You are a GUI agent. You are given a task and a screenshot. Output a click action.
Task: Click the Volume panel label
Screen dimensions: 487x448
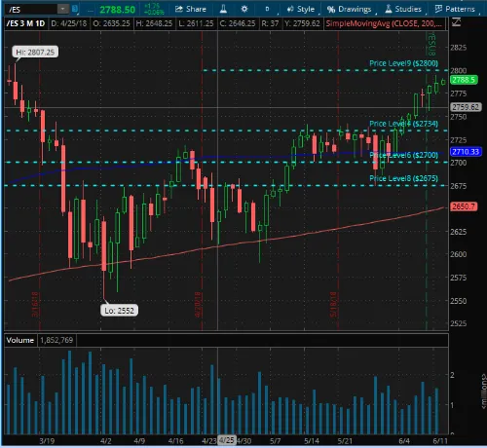(20, 340)
